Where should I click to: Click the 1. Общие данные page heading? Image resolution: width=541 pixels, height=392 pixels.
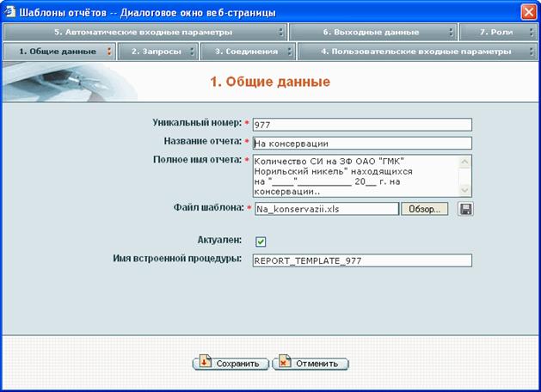pos(270,82)
